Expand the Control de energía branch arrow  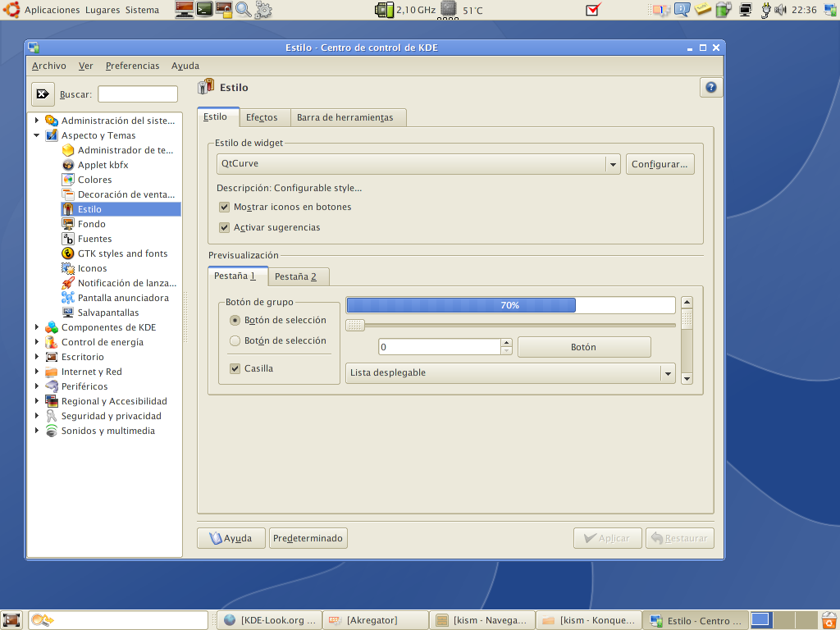click(x=36, y=342)
